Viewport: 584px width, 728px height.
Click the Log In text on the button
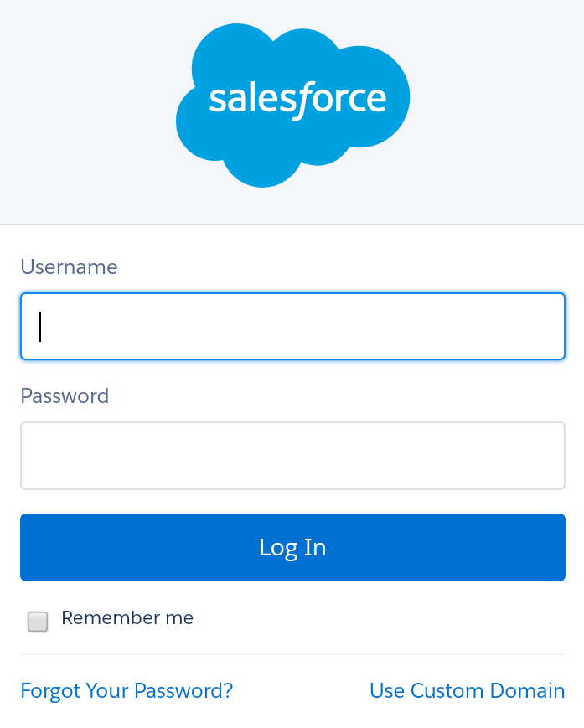click(292, 548)
